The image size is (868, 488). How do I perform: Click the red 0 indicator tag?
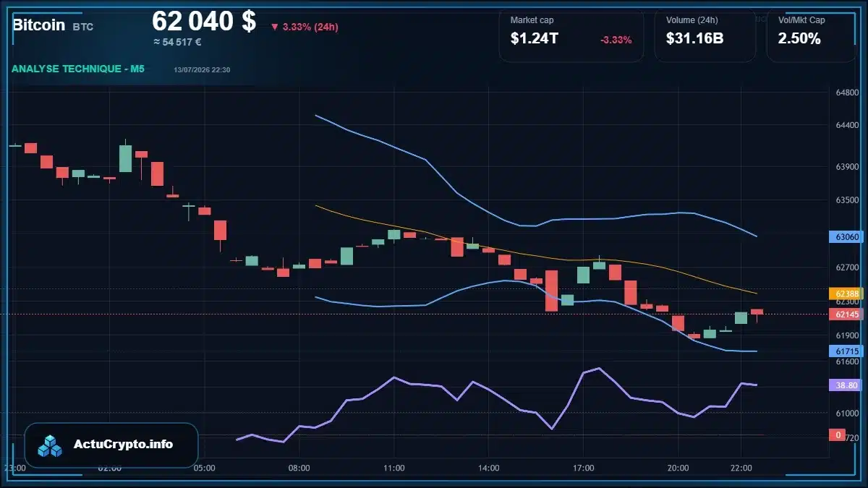pyautogui.click(x=838, y=435)
